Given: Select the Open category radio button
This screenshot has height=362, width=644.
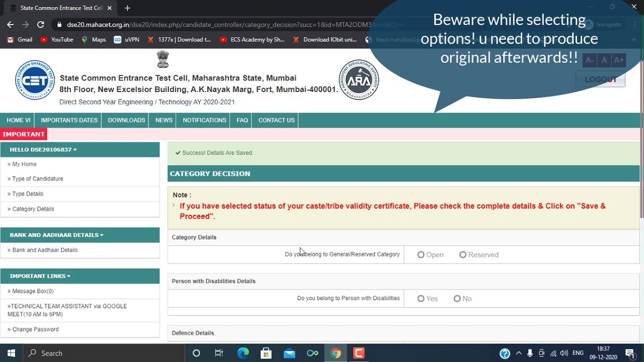Looking at the screenshot, I should (421, 255).
